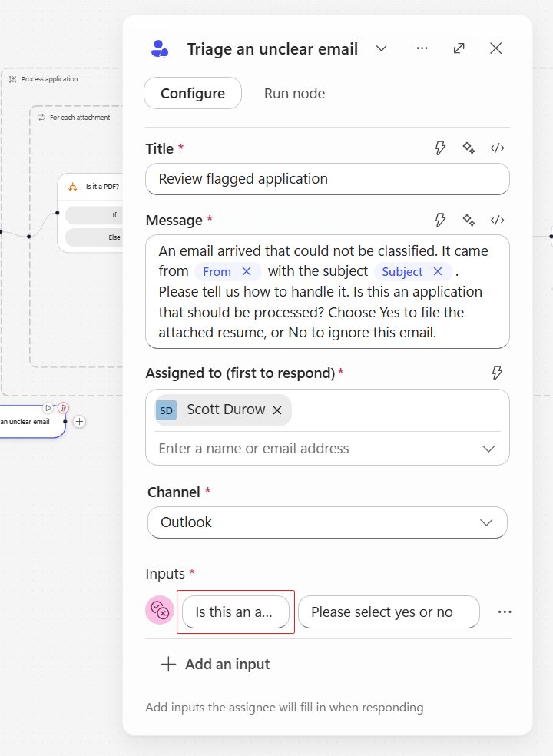Remove Scott Durow from assignees
Image resolution: width=553 pixels, height=756 pixels.
277,410
